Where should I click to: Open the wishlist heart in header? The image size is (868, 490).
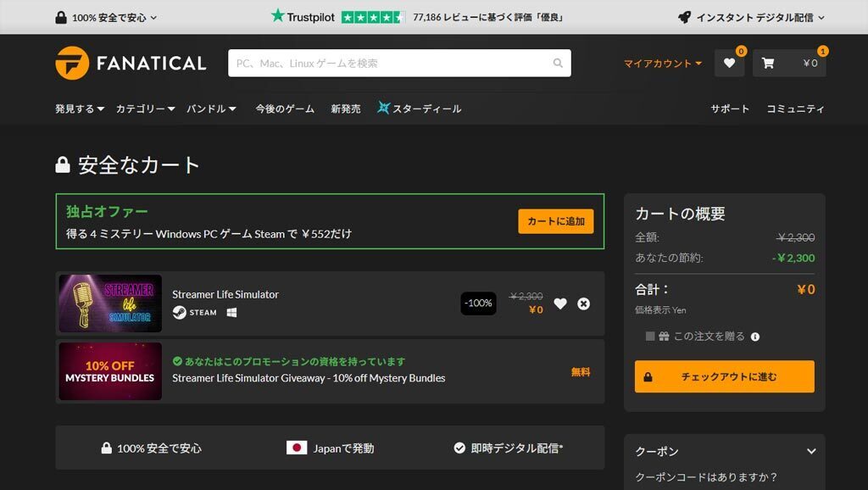[x=729, y=63]
